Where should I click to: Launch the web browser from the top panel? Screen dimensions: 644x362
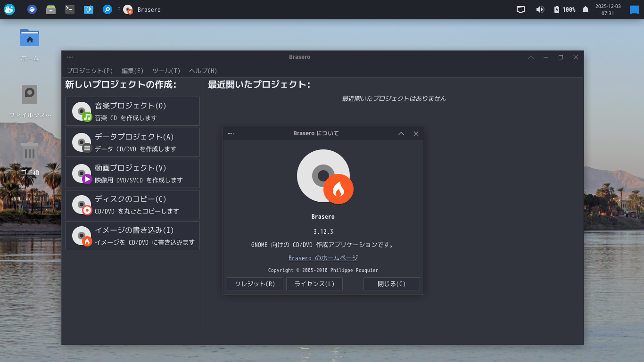[32, 9]
